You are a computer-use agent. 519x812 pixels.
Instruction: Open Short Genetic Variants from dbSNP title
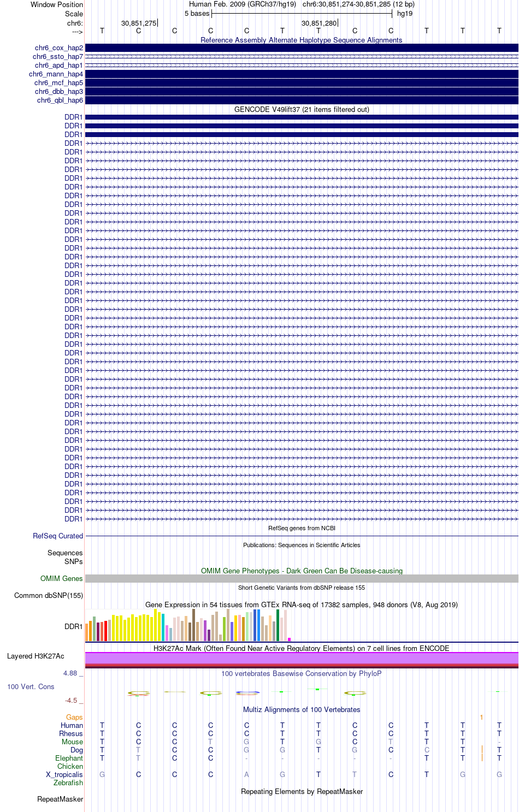pyautogui.click(x=302, y=588)
